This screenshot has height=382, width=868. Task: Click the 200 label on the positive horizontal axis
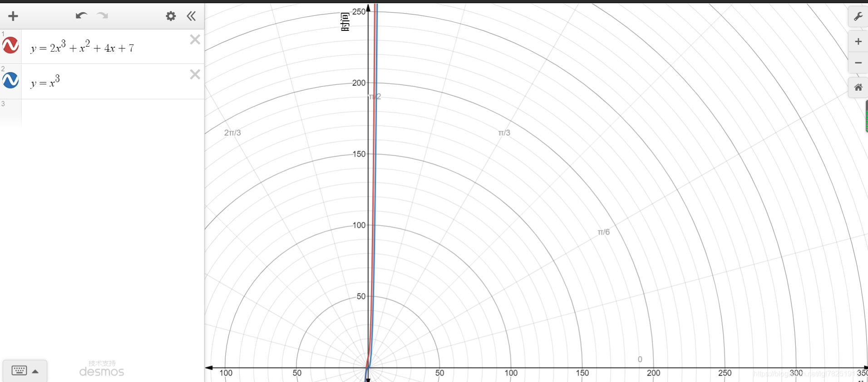click(x=653, y=373)
